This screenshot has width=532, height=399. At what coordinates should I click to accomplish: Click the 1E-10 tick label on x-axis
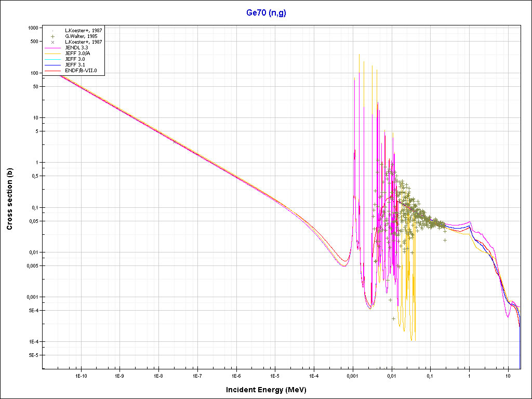point(80,375)
